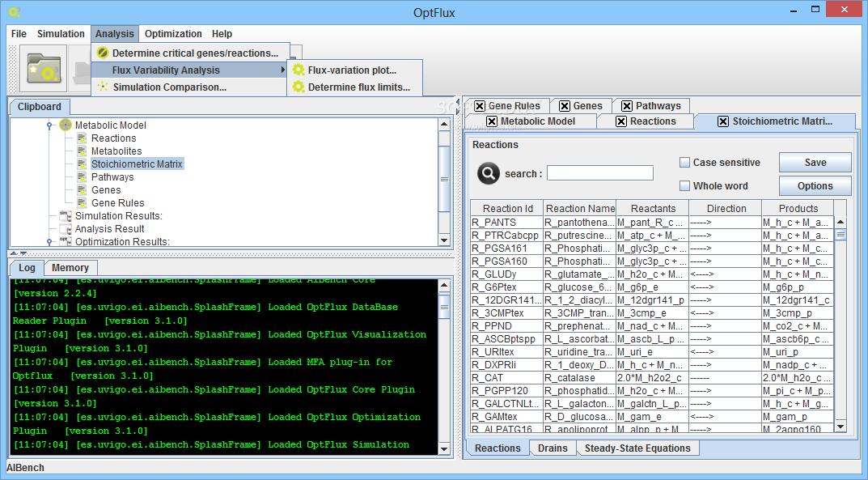Open the Help menu

click(222, 34)
